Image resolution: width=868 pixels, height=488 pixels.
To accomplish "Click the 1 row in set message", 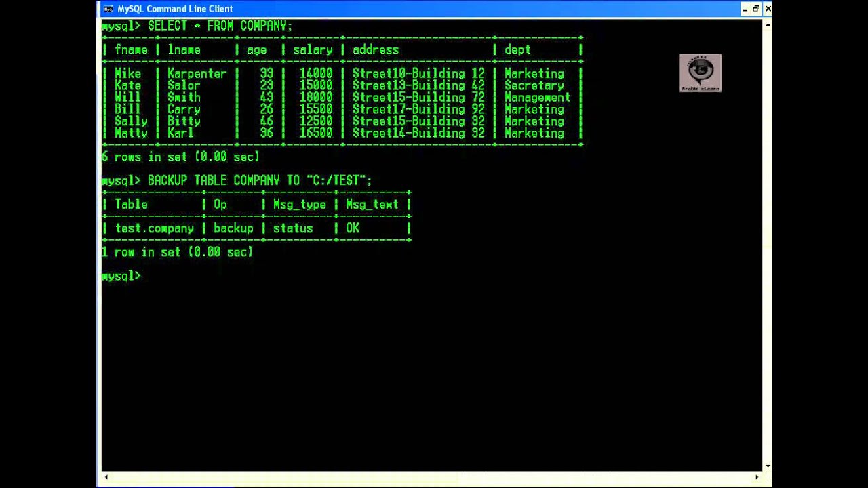I will click(x=177, y=251).
